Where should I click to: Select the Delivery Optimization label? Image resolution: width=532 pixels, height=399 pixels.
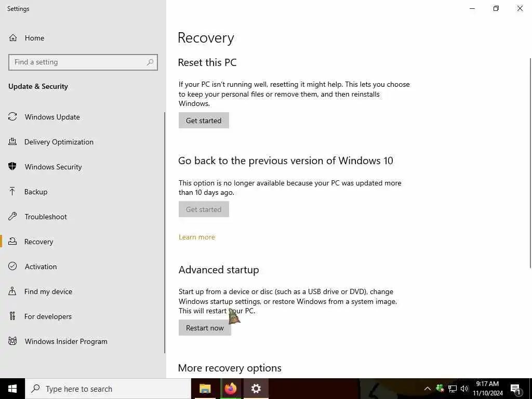click(59, 142)
